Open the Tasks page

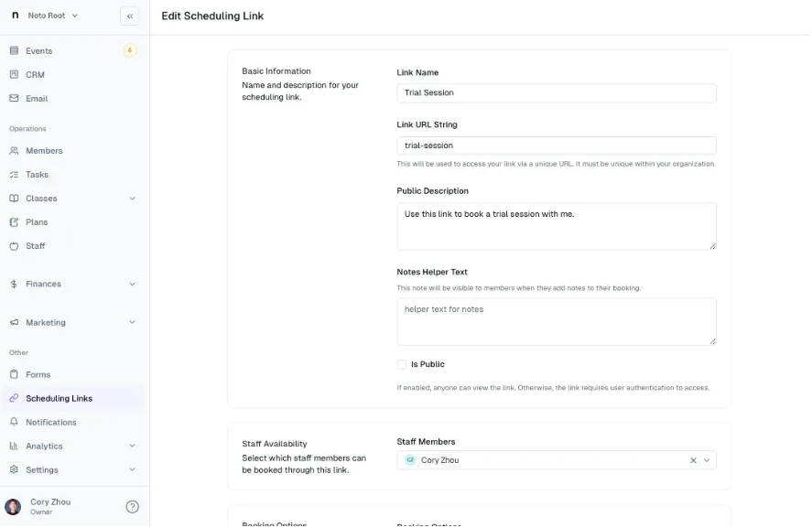click(x=73, y=175)
